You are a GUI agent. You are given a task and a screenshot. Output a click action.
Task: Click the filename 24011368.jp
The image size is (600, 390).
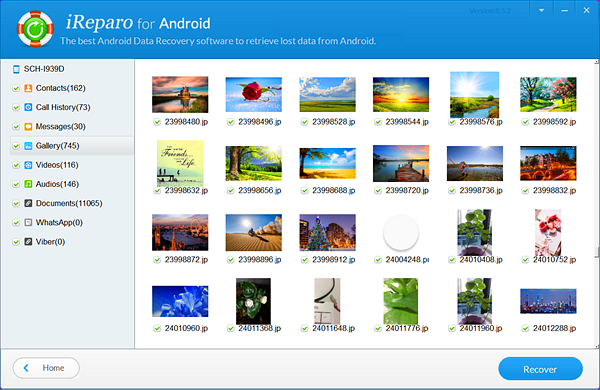(260, 328)
